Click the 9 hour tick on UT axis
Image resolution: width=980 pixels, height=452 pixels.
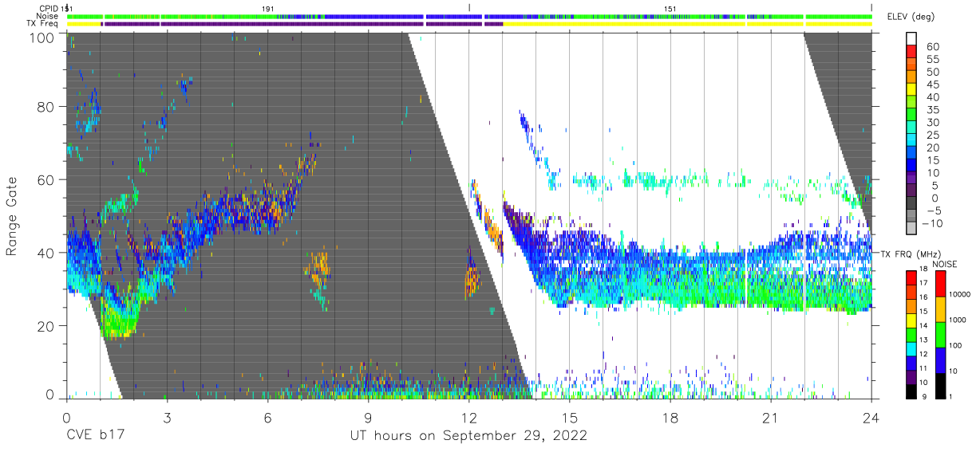pyautogui.click(x=368, y=418)
